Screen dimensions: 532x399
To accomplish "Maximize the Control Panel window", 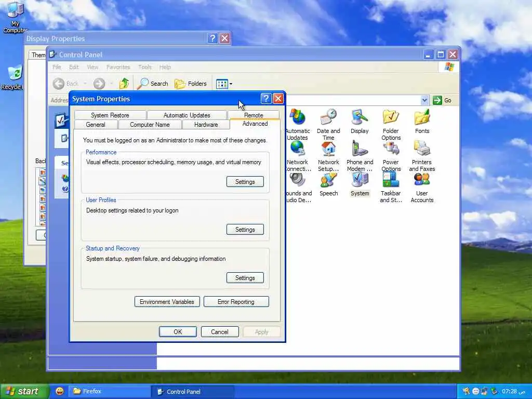I will (441, 54).
